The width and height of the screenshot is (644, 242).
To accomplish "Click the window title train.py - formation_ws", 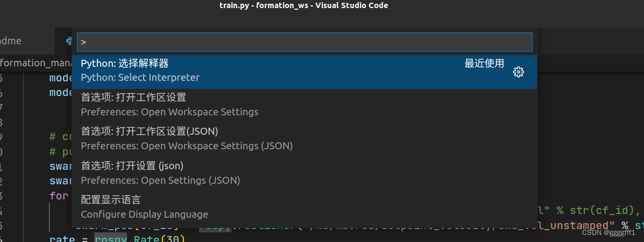I will pyautogui.click(x=304, y=5).
